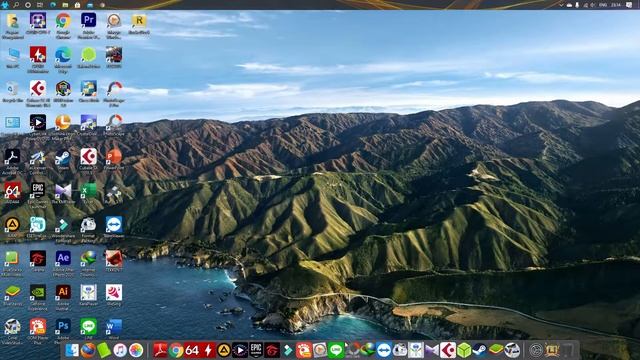This screenshot has width=640, height=360.
Task: Open Adobe Photoshop desktop shortcut
Action: tap(63, 327)
